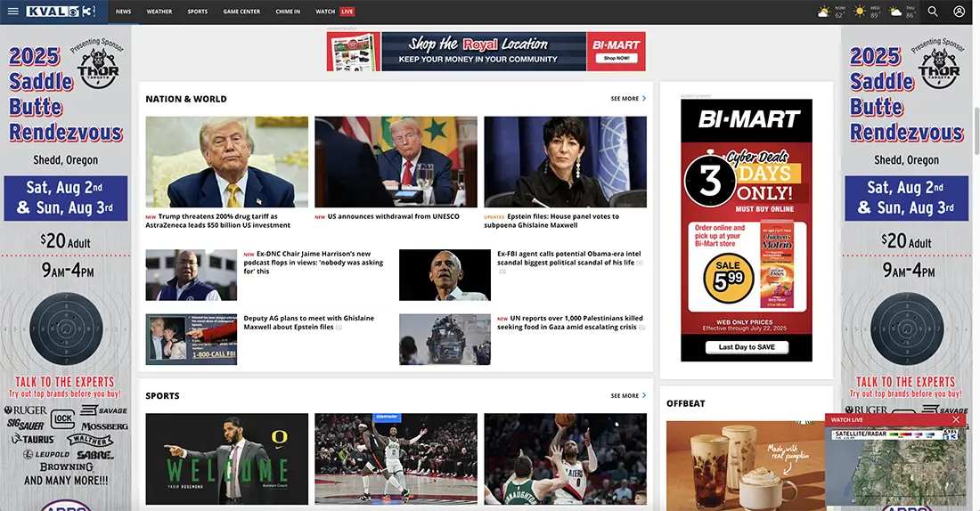Viewport: 980px width, 511px height.
Task: Open Epstein files House panel subpoena headline
Action: coord(551,221)
